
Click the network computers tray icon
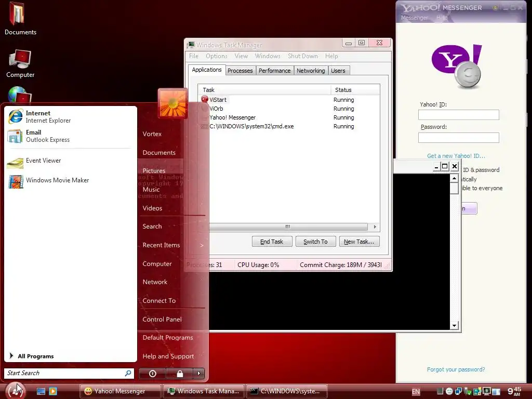(458, 391)
